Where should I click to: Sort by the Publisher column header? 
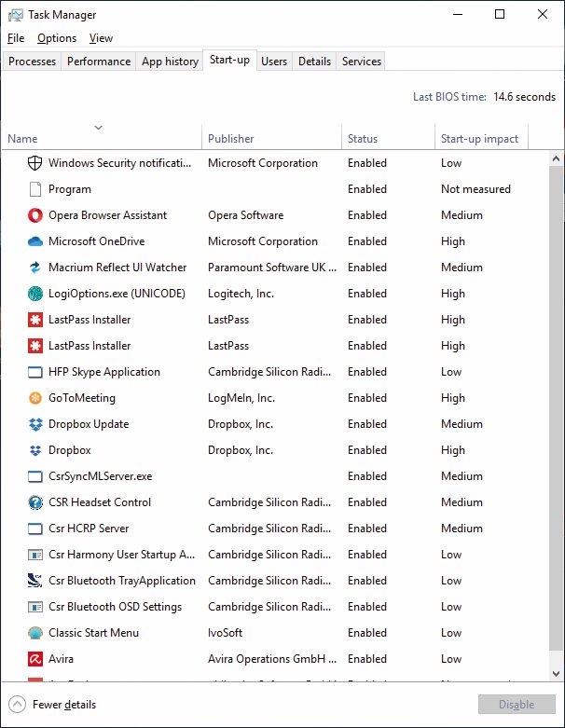coord(271,138)
